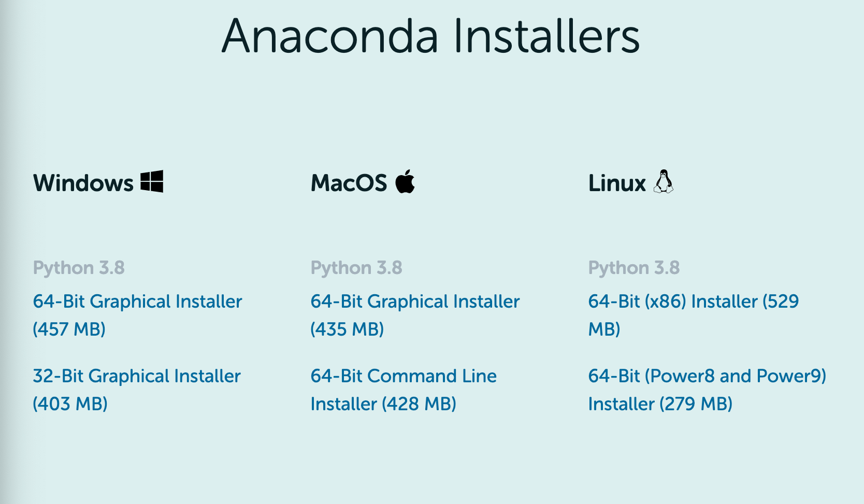Image resolution: width=864 pixels, height=504 pixels.
Task: Download Windows 64-Bit Graphical Installer
Action: (137, 315)
